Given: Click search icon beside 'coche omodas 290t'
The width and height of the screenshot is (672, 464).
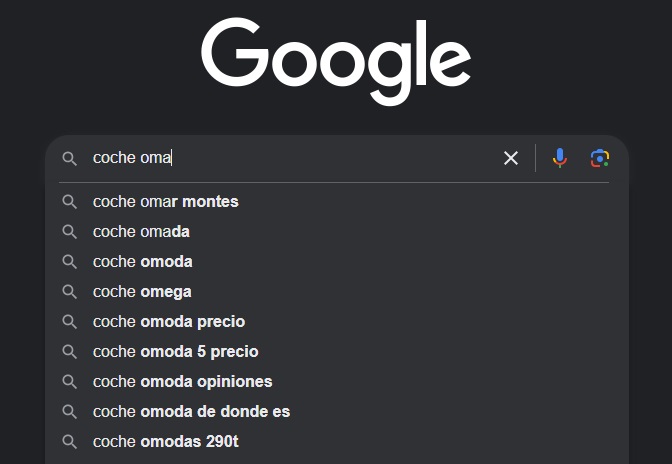Looking at the screenshot, I should click(x=70, y=441).
